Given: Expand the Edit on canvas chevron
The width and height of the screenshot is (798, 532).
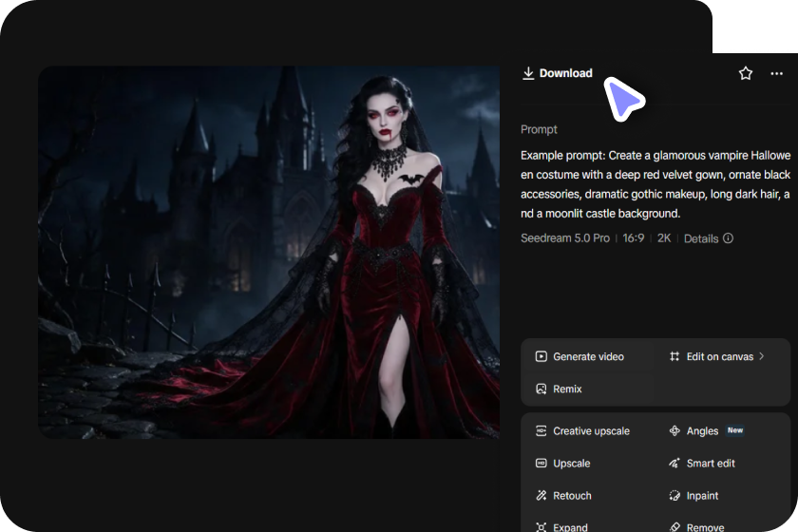Looking at the screenshot, I should [x=761, y=356].
